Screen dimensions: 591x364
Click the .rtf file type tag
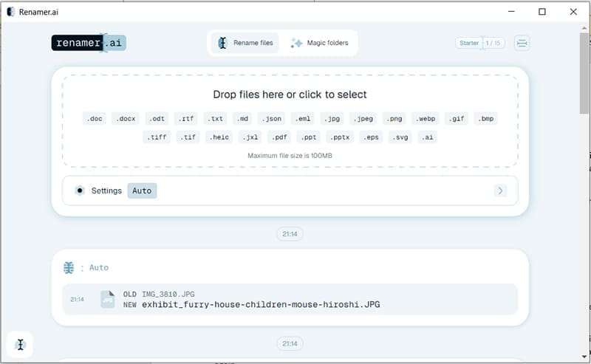coord(186,119)
